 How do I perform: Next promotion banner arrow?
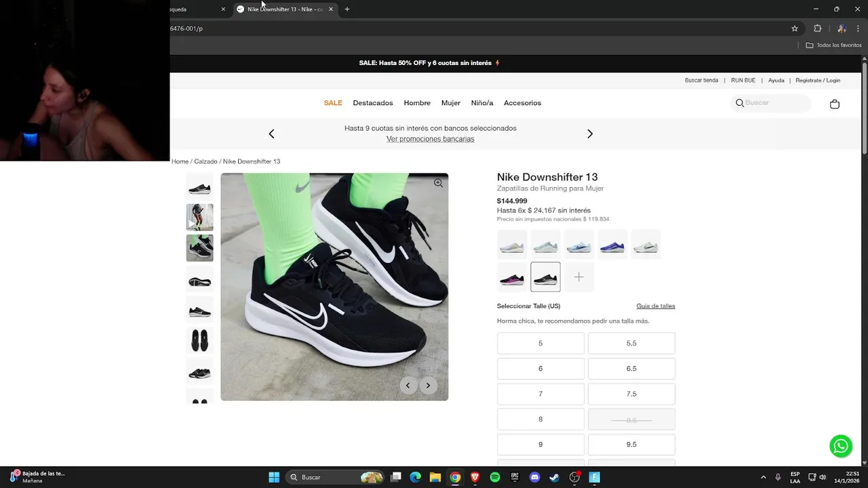pyautogui.click(x=590, y=134)
